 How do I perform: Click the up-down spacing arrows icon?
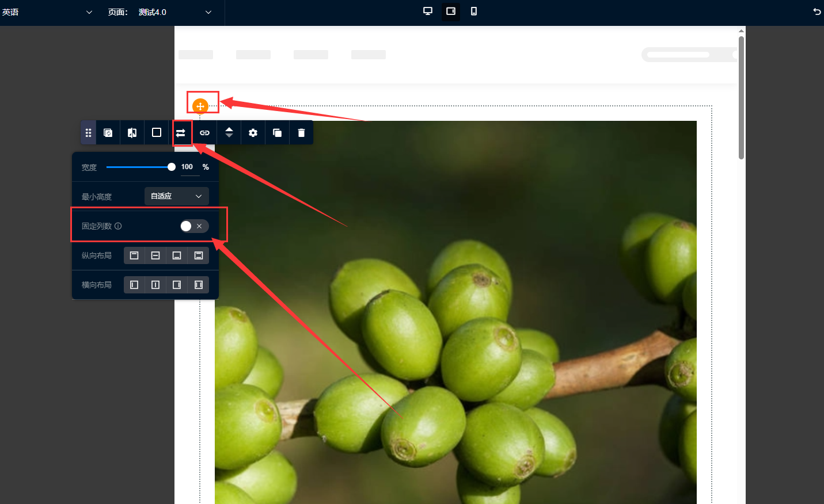229,133
